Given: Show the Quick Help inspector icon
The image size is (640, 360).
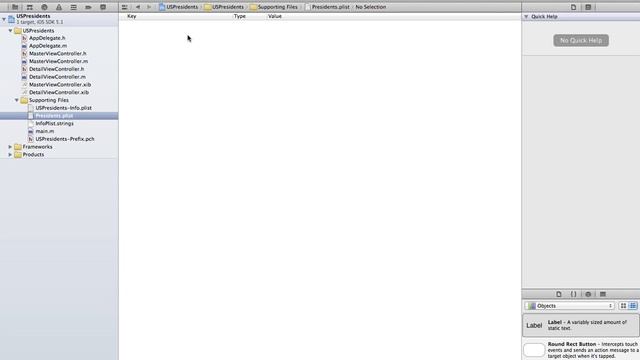Looking at the screenshot, I should [588, 7].
